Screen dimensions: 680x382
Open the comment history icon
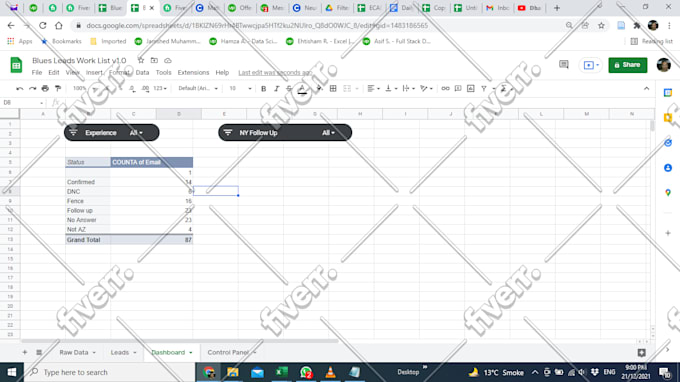(564, 65)
